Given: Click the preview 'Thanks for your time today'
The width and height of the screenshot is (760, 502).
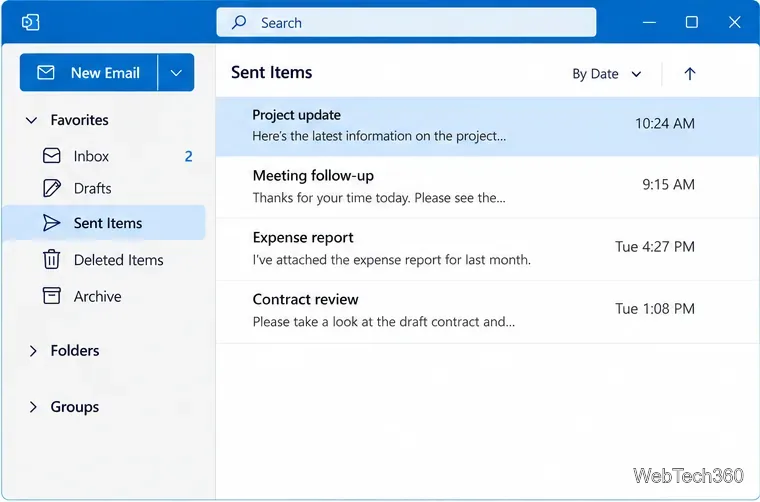Looking at the screenshot, I should click(379, 198).
